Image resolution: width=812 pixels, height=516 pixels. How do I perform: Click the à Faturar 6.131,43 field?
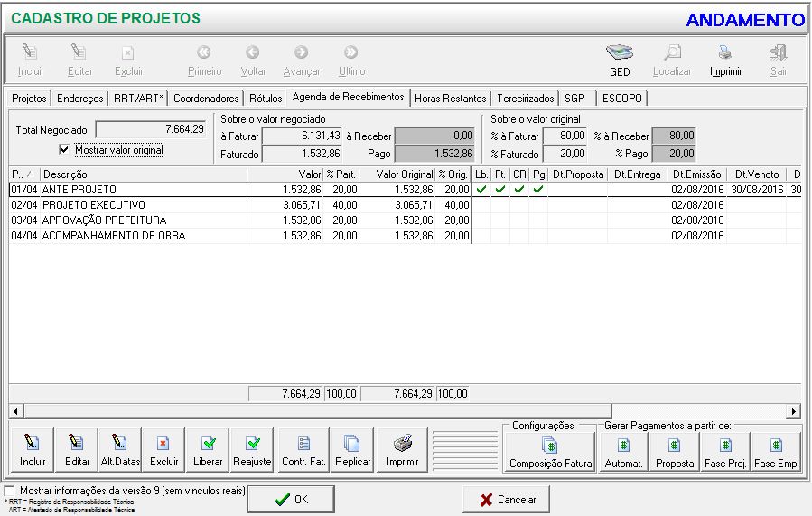click(302, 136)
